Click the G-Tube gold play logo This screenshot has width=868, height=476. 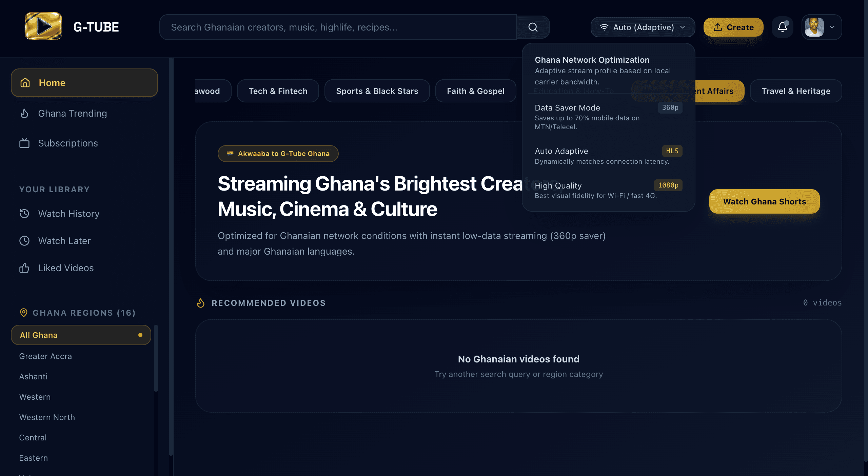point(43,26)
